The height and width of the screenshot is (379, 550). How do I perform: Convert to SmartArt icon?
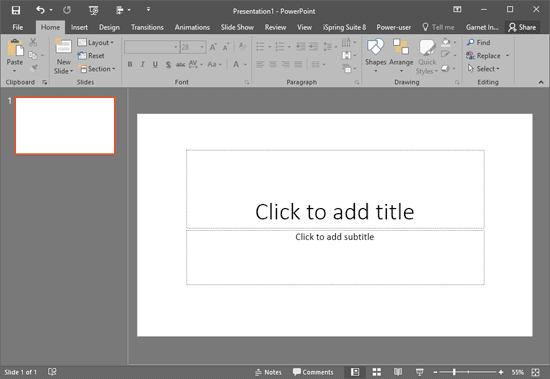click(x=349, y=68)
